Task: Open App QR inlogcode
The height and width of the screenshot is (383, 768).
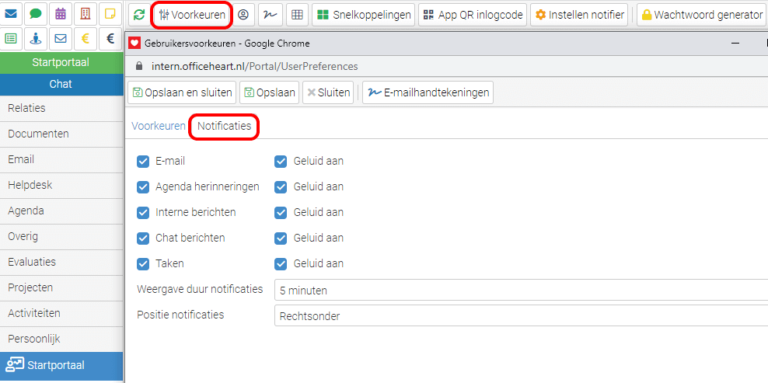Action: coord(473,15)
